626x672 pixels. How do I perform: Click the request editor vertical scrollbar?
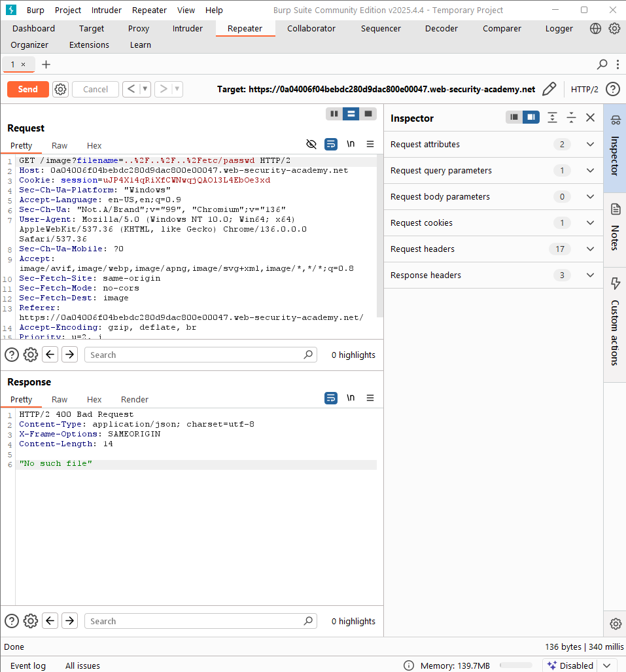[x=379, y=236]
